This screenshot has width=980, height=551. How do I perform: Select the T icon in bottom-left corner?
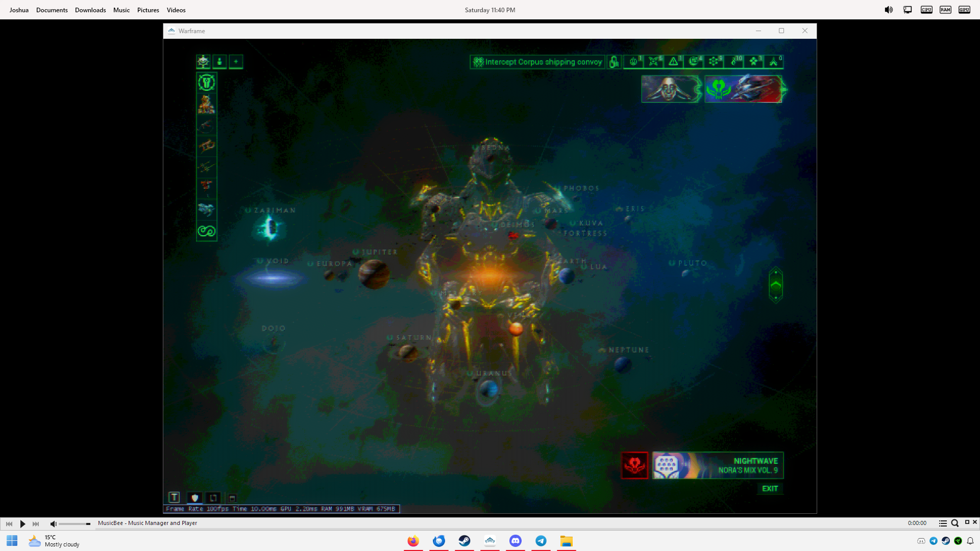tap(174, 497)
